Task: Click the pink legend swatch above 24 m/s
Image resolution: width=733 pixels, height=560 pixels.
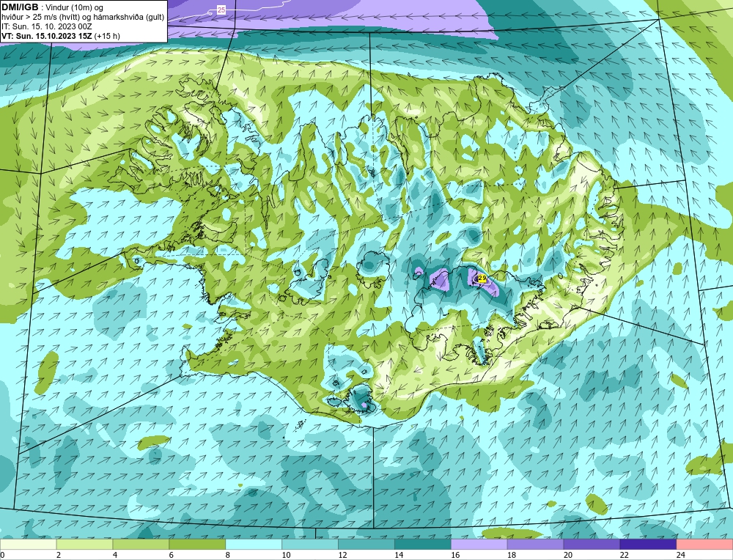Action: 704,545
